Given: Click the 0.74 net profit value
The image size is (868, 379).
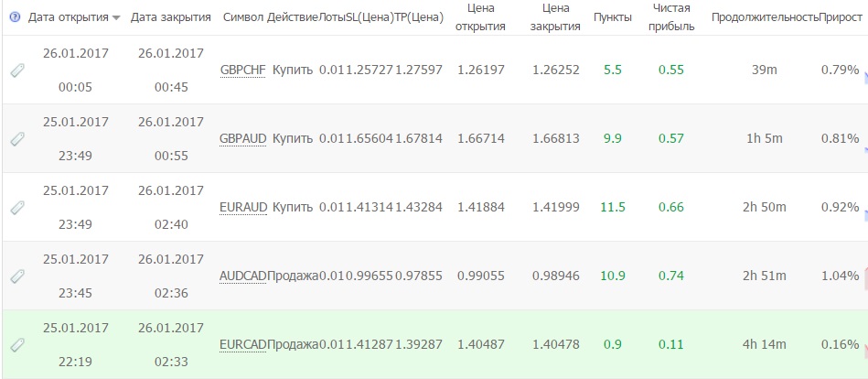Looking at the screenshot, I should point(671,276).
